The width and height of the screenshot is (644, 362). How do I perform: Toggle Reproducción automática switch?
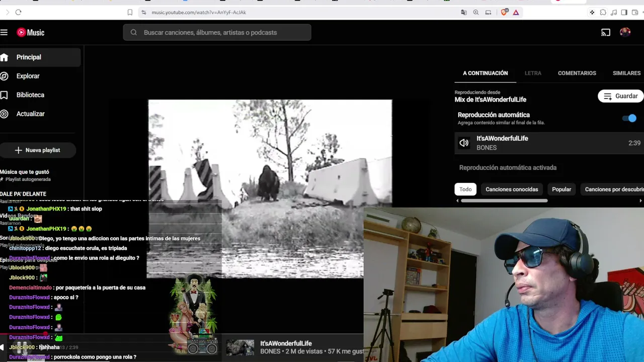629,118
